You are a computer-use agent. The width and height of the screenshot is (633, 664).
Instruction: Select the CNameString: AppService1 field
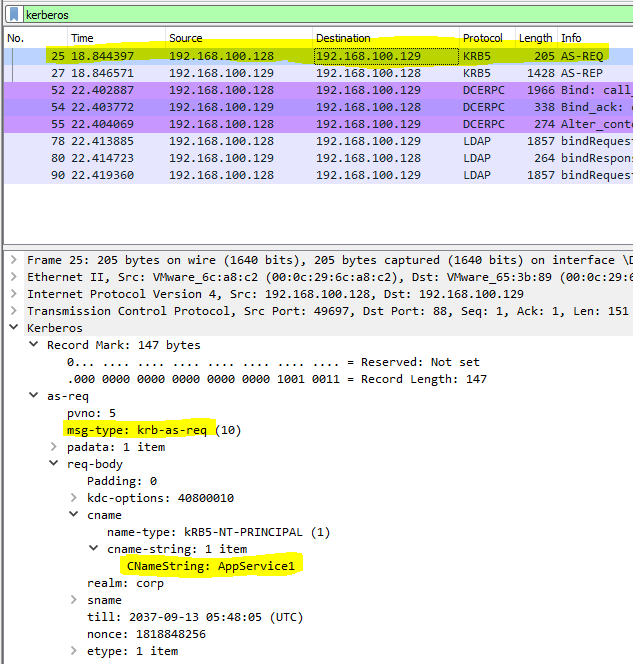click(214, 566)
